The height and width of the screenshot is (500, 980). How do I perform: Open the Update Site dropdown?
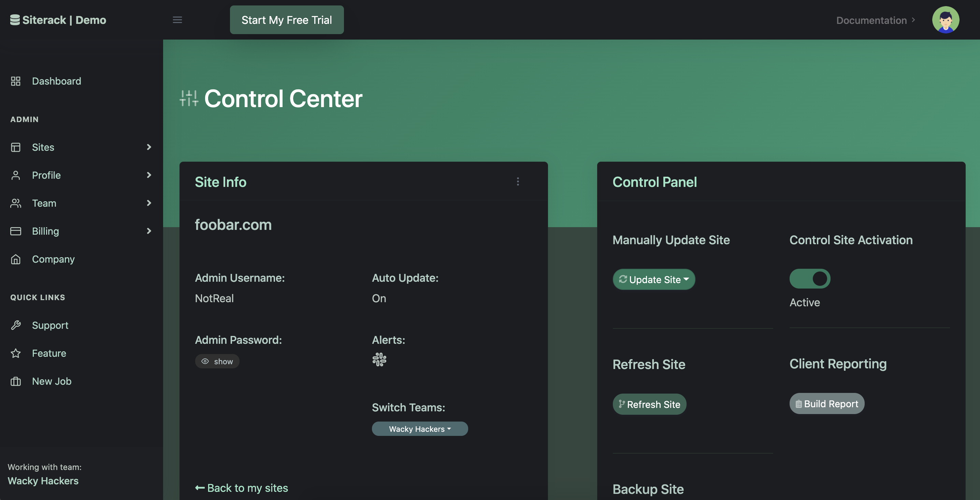coord(653,279)
